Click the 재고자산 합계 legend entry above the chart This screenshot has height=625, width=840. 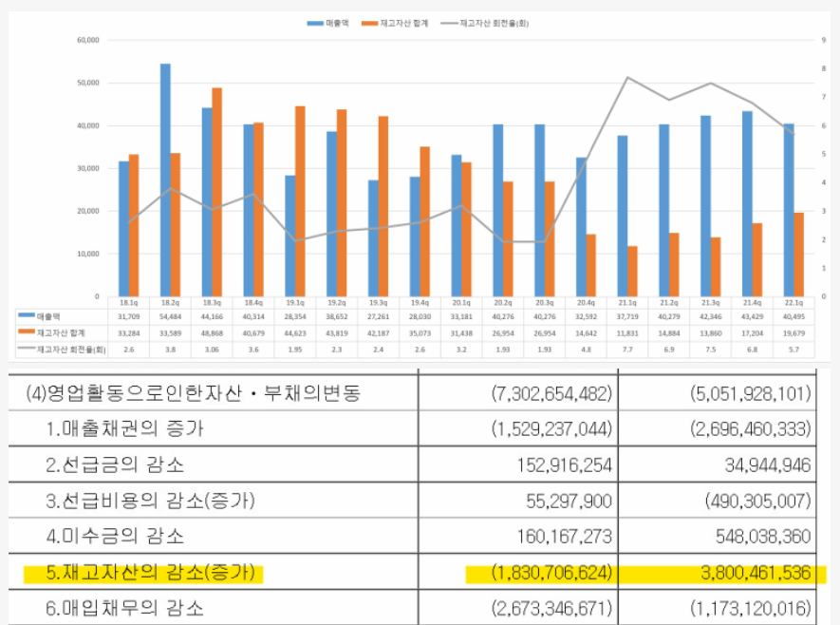395,23
